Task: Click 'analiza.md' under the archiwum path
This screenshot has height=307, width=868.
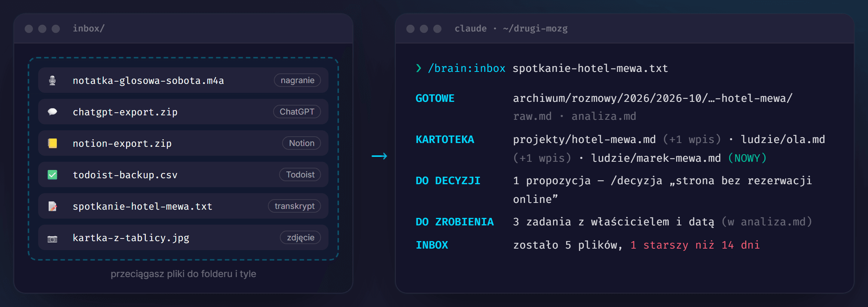Action: (604, 116)
